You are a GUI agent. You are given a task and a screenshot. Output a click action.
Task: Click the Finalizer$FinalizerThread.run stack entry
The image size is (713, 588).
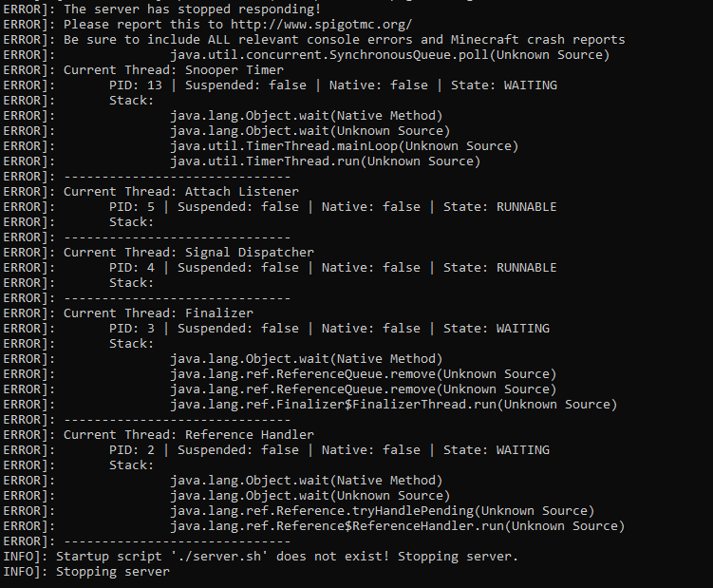pyautogui.click(x=393, y=404)
